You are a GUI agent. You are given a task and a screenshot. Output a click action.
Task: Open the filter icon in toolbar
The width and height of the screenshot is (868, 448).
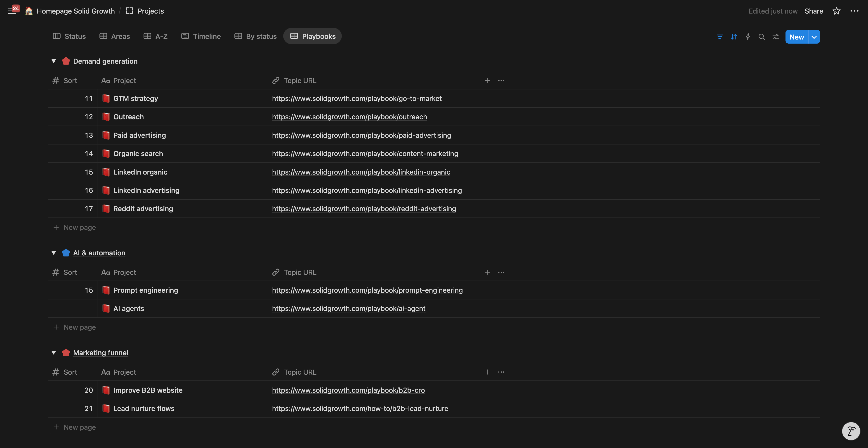719,37
